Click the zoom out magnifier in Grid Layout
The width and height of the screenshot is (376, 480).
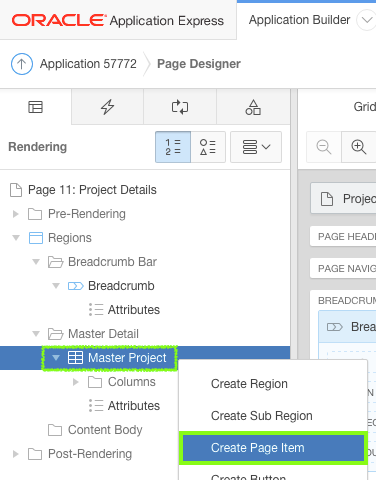[x=324, y=147]
